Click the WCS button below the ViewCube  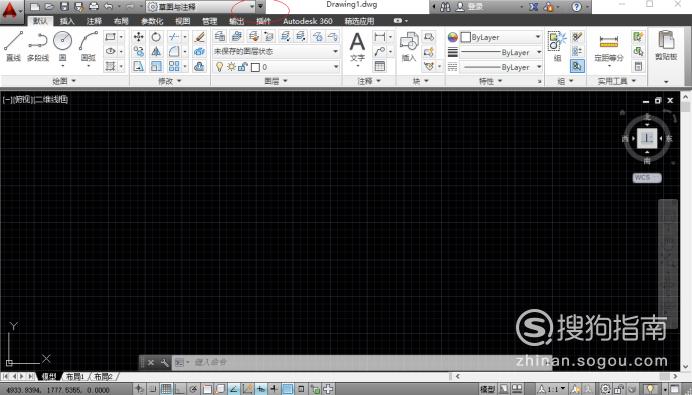[647, 177]
